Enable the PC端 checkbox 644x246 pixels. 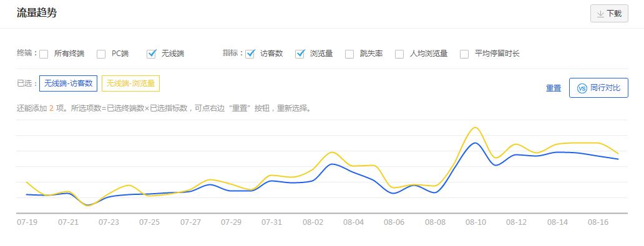point(101,54)
